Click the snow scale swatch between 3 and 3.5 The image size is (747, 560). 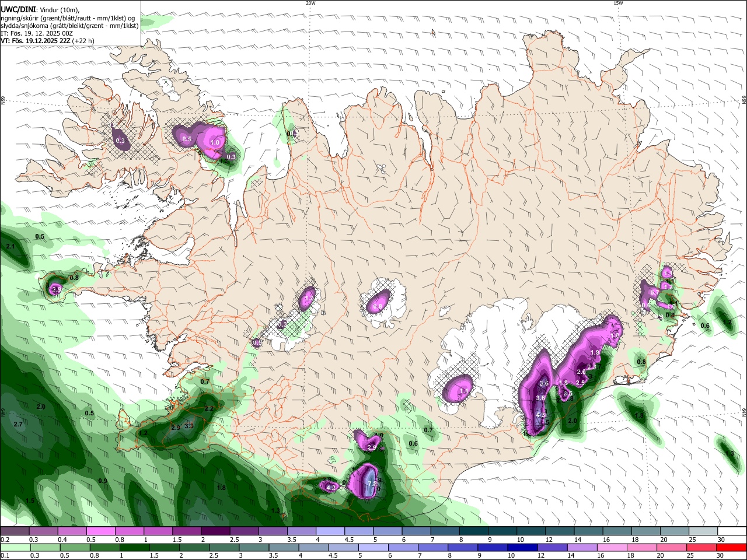pos(274,531)
